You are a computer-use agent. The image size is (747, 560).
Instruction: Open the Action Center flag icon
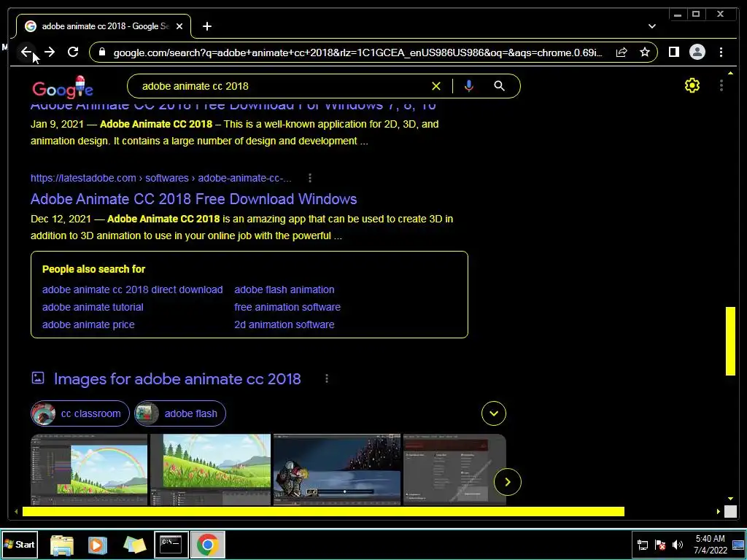(660, 545)
